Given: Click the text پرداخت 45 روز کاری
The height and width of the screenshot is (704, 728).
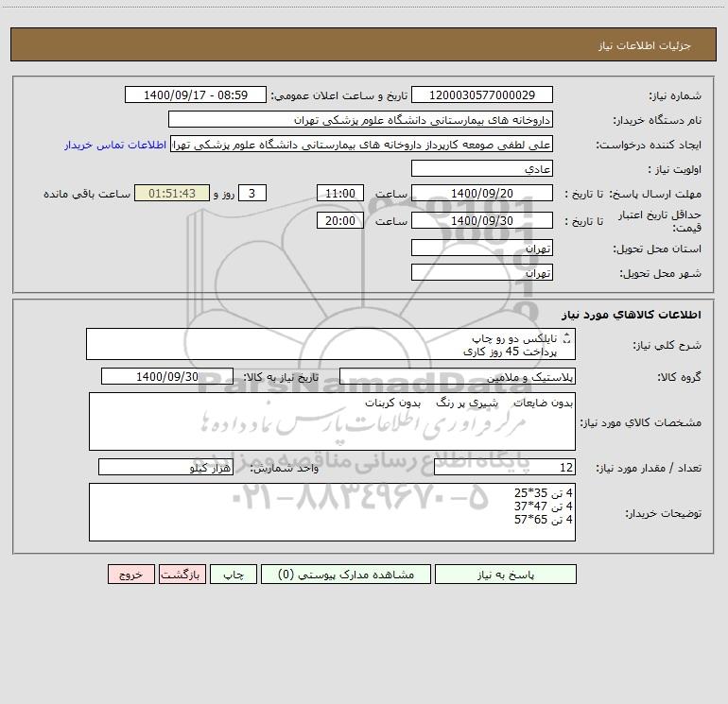Looking at the screenshot, I should [510, 352].
